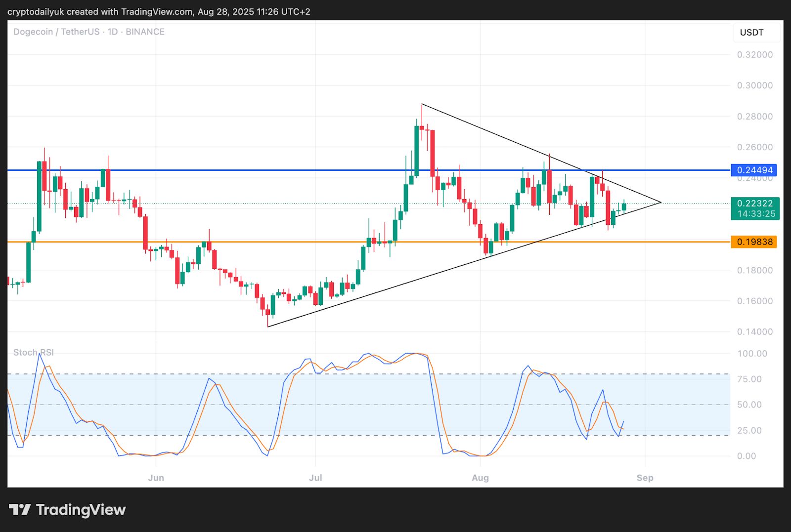The height and width of the screenshot is (532, 791).
Task: Click the blue 0.24494 price label
Action: tap(754, 170)
